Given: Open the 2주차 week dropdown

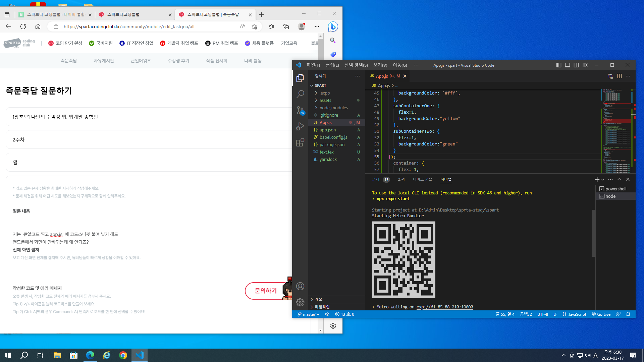Looking at the screenshot, I should [x=149, y=140].
